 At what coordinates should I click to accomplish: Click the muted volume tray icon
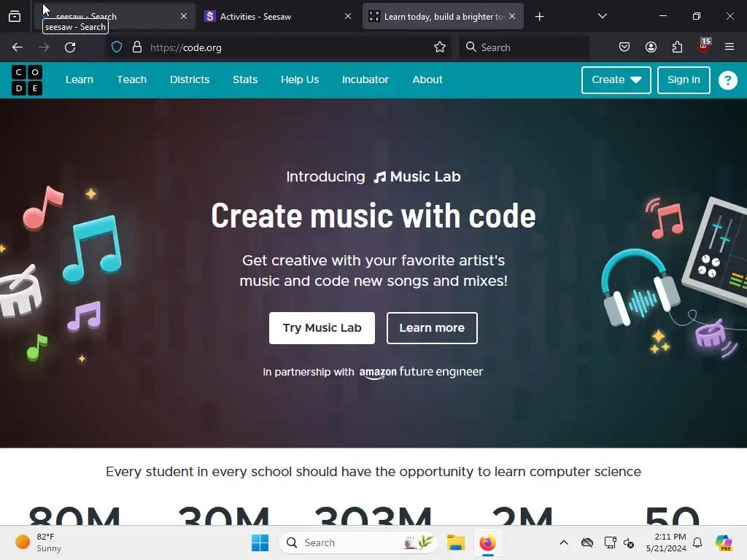tap(629, 542)
